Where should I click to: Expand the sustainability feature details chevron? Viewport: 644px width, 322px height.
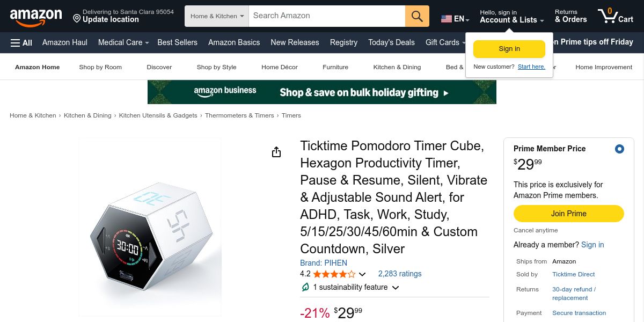(x=396, y=288)
